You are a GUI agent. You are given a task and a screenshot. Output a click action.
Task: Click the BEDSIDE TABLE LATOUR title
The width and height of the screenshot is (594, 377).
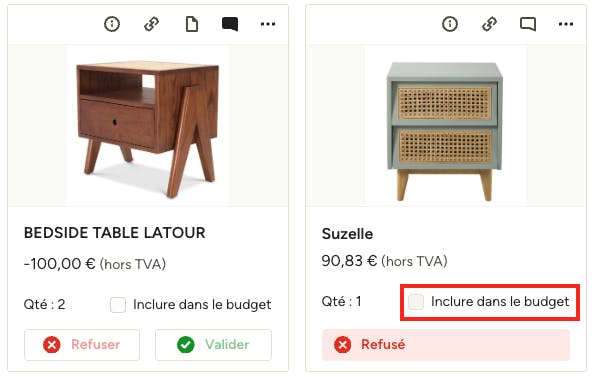click(x=114, y=233)
